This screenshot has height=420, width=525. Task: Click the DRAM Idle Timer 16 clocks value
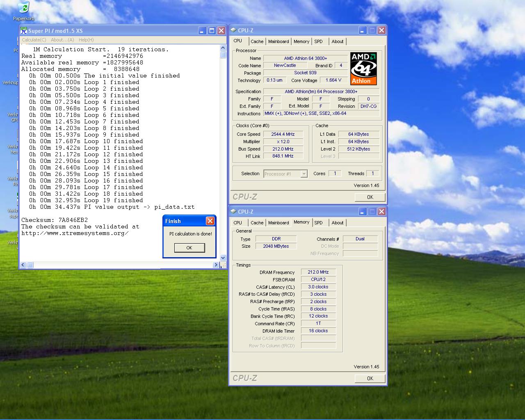[x=318, y=331]
